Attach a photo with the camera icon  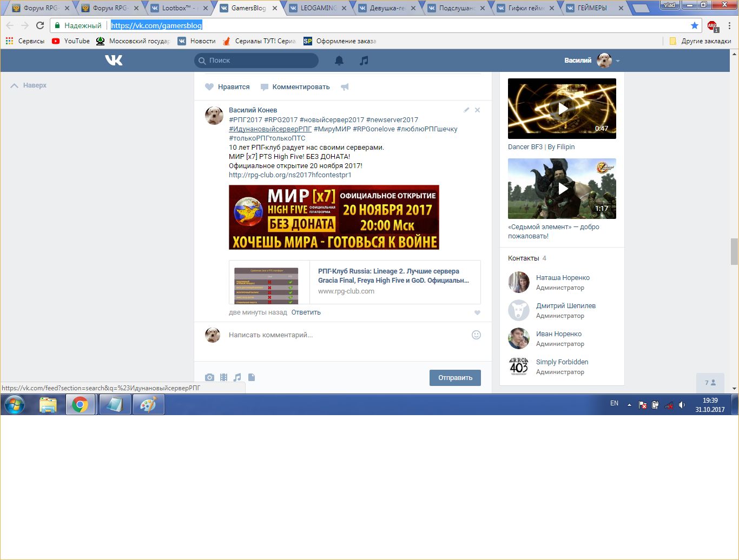click(x=209, y=377)
